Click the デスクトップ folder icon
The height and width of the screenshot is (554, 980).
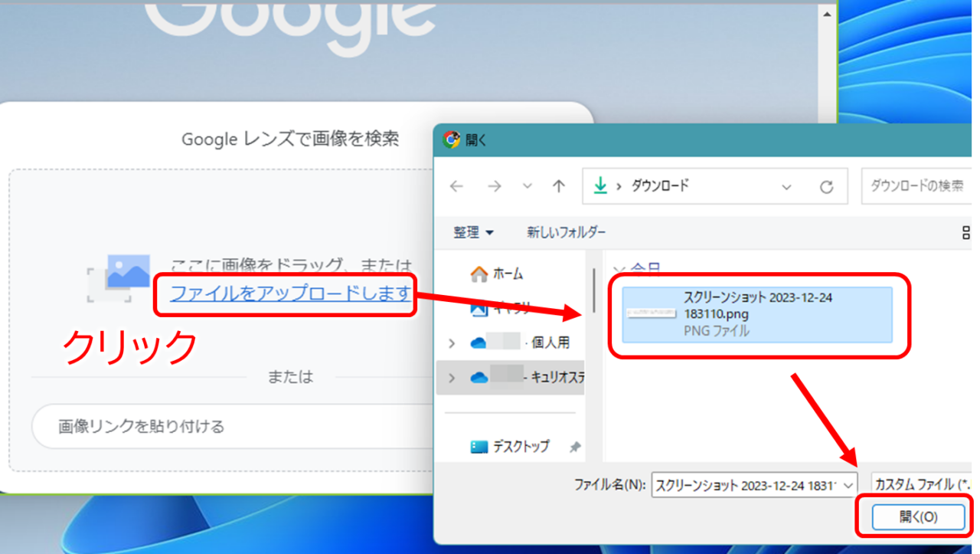click(479, 447)
